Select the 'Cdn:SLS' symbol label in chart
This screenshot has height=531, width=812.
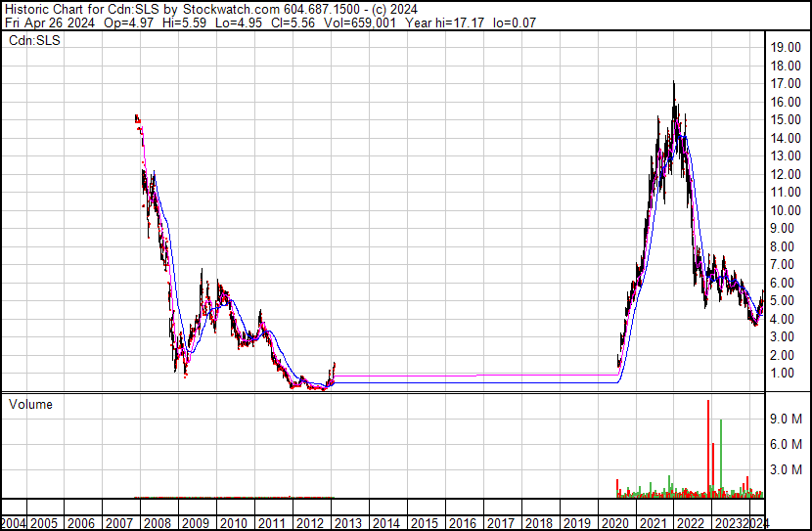click(x=34, y=40)
